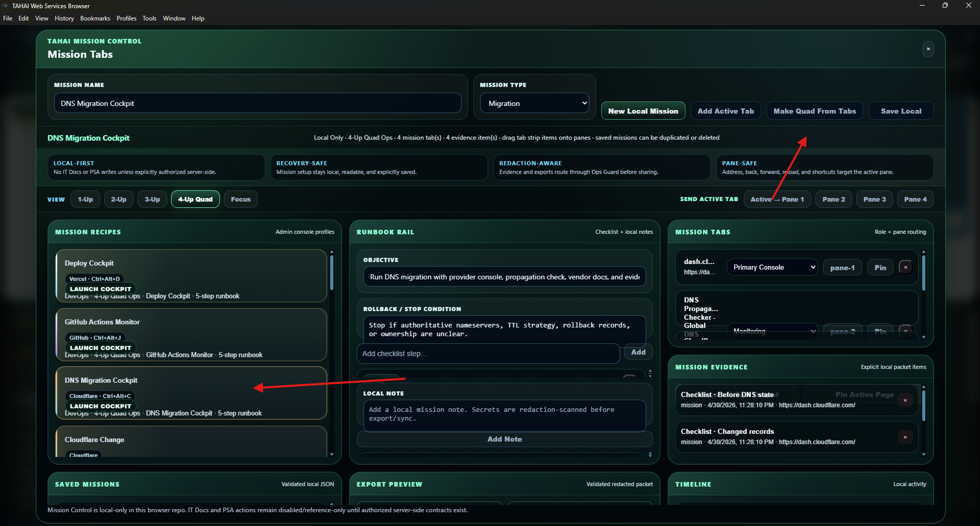Screen dimensions: 980x526
Task: Click the Add Note button
Action: pyautogui.click(x=505, y=439)
